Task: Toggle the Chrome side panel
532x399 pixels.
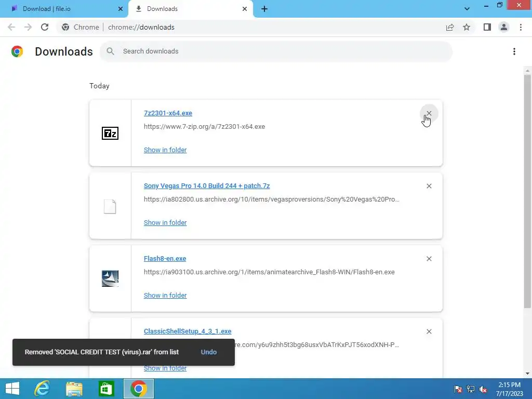Action: coord(487,27)
